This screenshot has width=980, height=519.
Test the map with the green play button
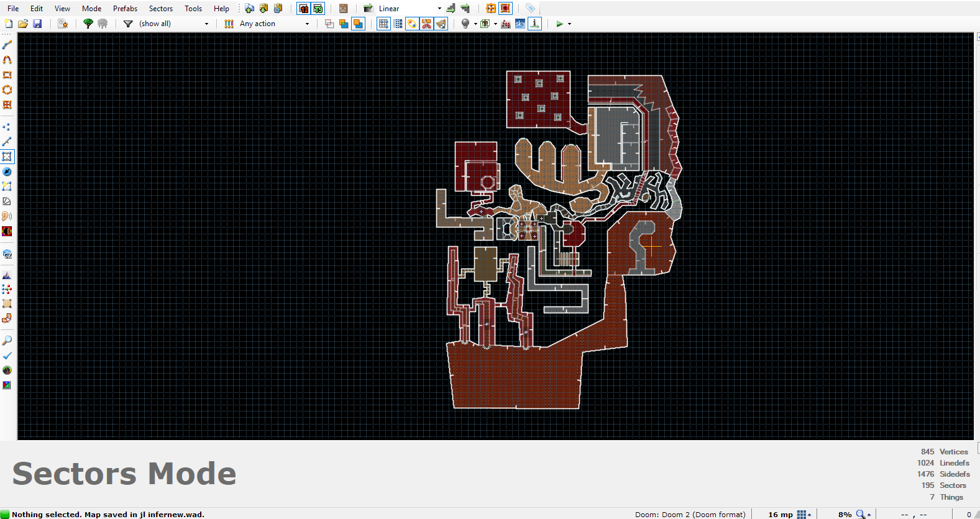[559, 24]
